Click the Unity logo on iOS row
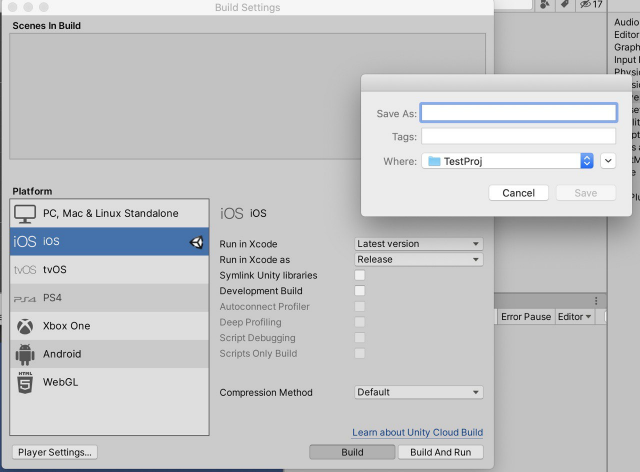The height and width of the screenshot is (472, 640). tap(196, 242)
